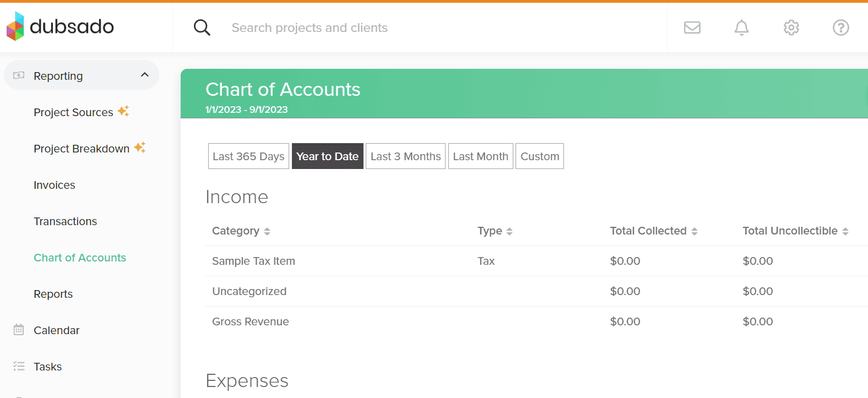This screenshot has width=868, height=398.
Task: Click the search magnifying glass icon
Action: [x=202, y=28]
